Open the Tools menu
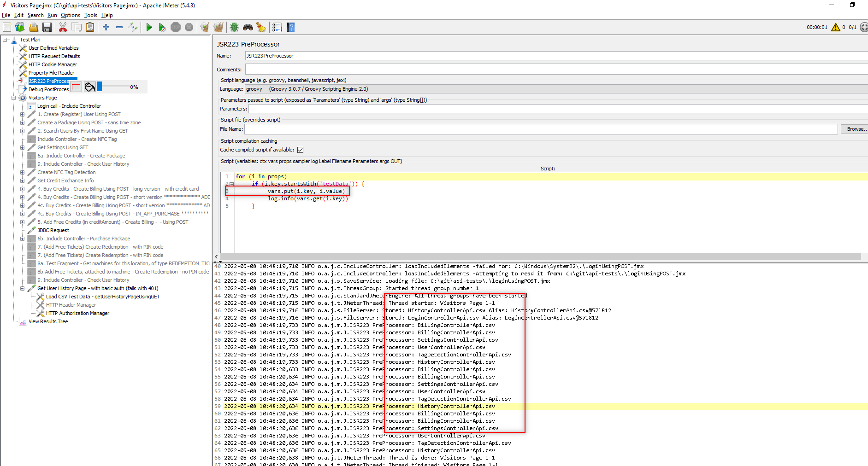Screen dimensions: 868x466 (91, 15)
